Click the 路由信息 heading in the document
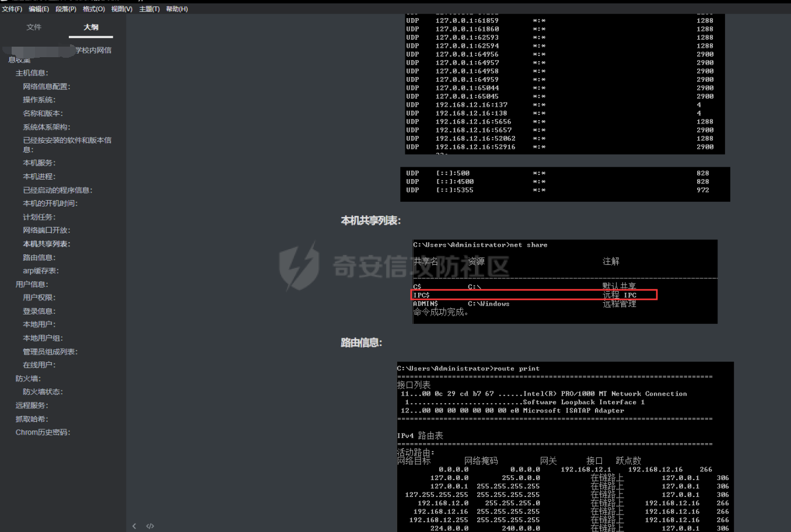This screenshot has height=532, width=791. tap(362, 343)
